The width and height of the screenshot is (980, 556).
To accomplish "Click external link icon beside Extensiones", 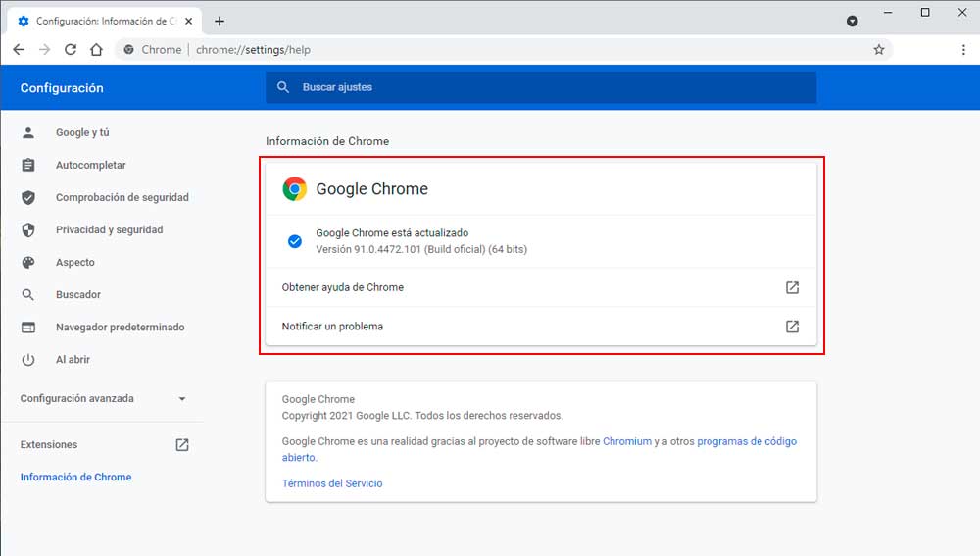I will 182,444.
